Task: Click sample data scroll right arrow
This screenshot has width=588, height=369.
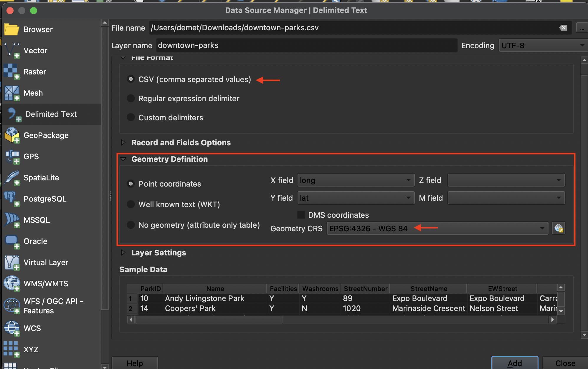Action: coord(553,320)
